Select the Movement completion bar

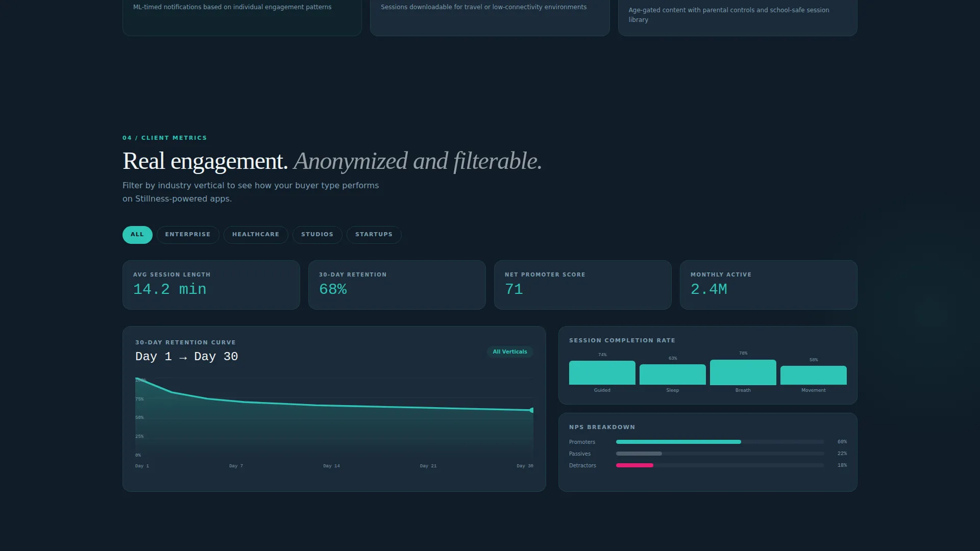[814, 375]
